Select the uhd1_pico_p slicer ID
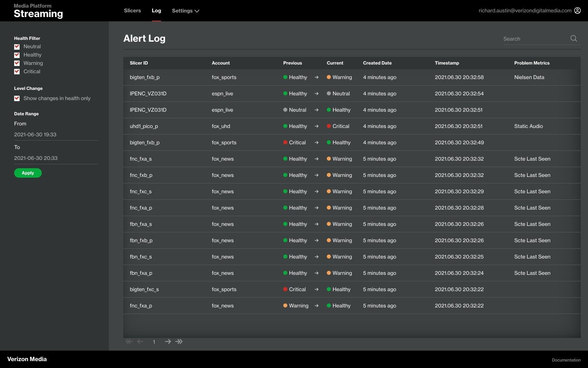Image resolution: width=588 pixels, height=368 pixels. 144,126
